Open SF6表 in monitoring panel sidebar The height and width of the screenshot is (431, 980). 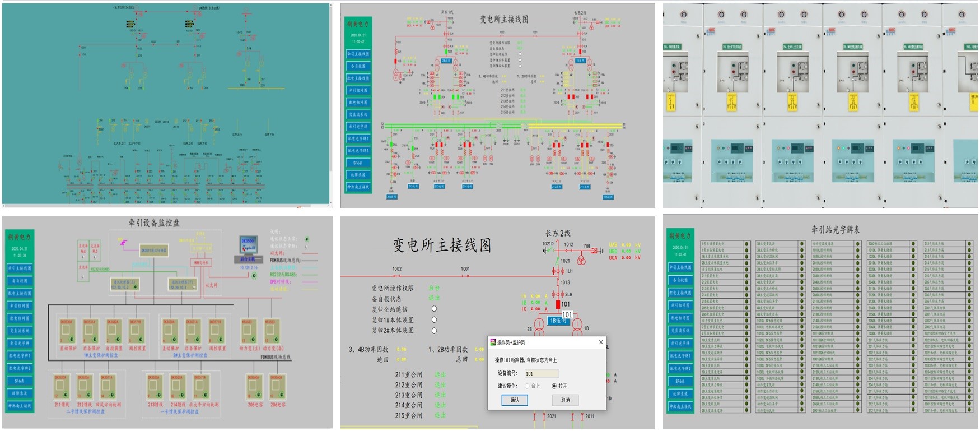click(20, 381)
